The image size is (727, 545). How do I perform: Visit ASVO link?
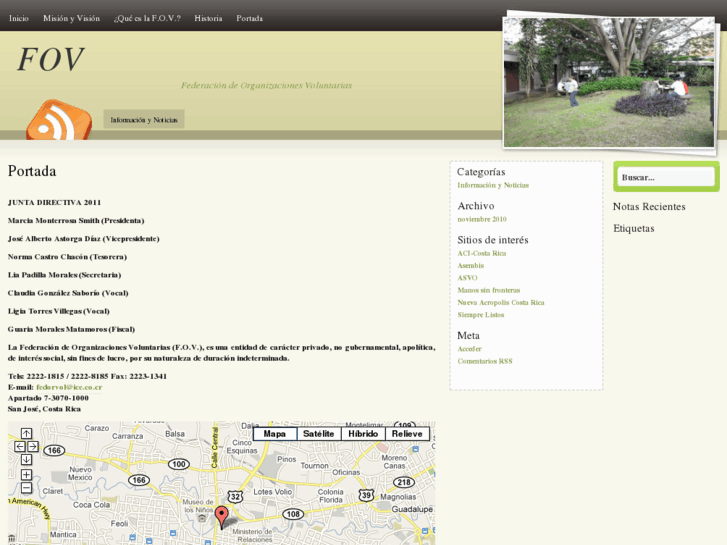coord(467,278)
